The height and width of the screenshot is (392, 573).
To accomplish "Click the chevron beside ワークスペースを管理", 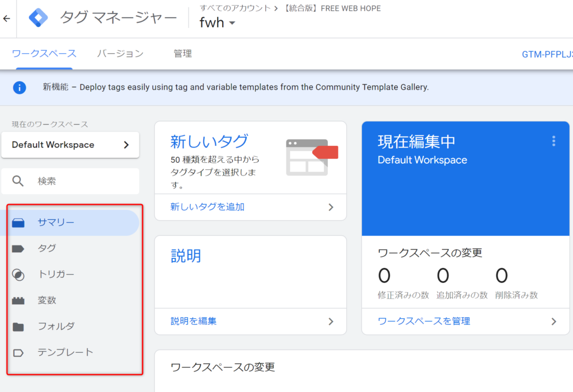I will (x=553, y=322).
